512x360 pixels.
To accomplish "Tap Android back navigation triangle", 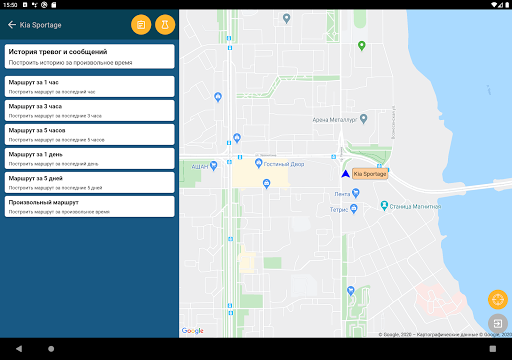I will [19, 349].
